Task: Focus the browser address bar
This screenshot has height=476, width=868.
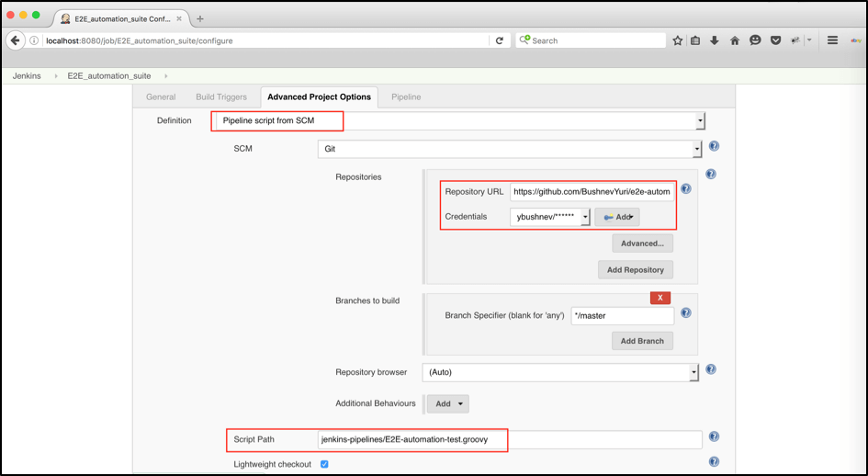Action: (x=265, y=40)
